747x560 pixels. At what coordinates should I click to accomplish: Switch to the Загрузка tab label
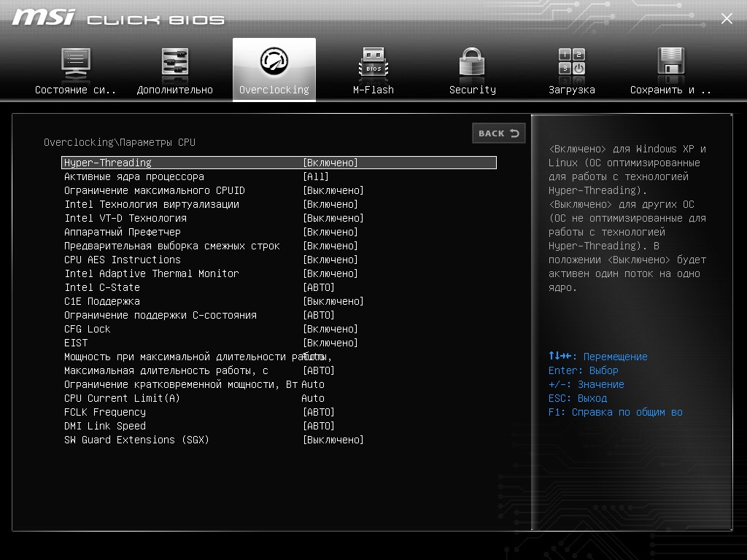(572, 90)
